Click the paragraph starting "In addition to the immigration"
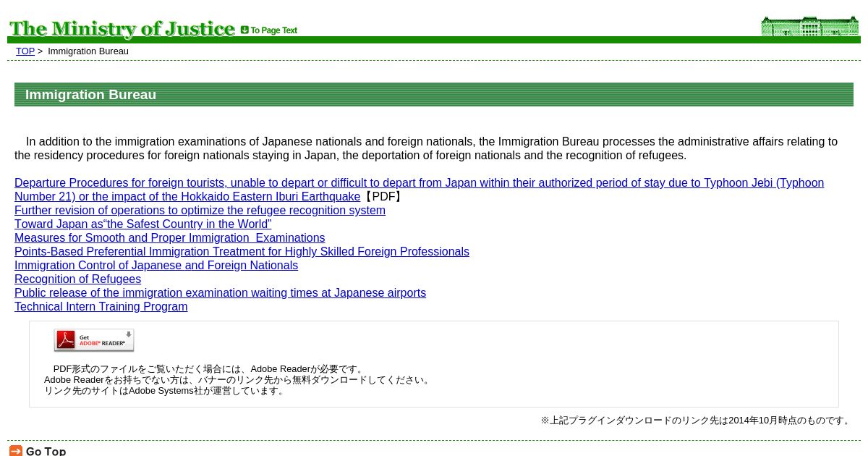Image resolution: width=868 pixels, height=456 pixels. 426,148
